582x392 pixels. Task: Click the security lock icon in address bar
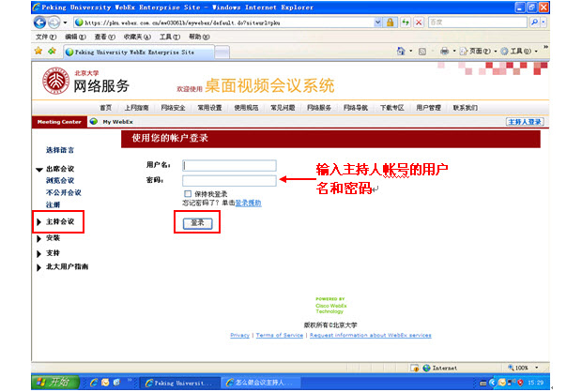coord(391,23)
